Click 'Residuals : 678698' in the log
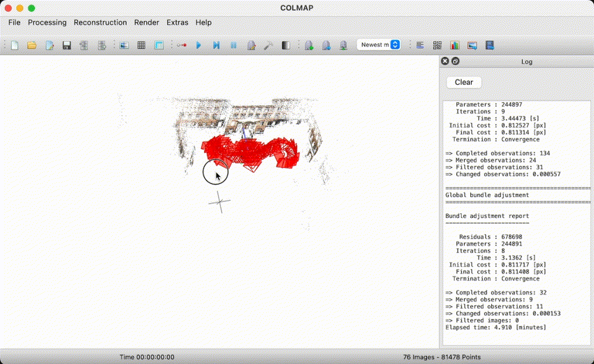The width and height of the screenshot is (594, 364). tap(491, 237)
